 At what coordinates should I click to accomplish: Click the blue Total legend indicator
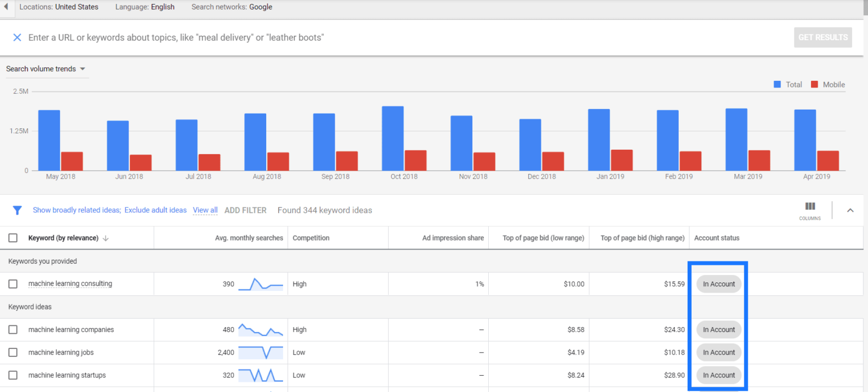pos(778,84)
